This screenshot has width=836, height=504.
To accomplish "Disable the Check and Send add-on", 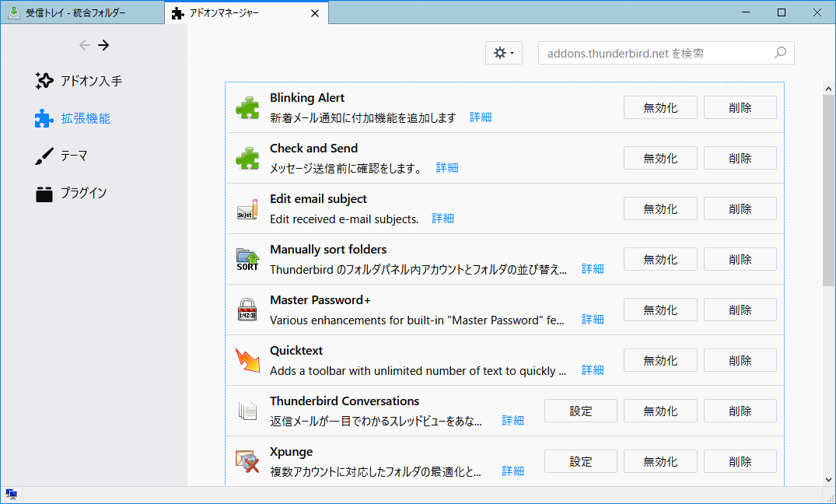I will tap(660, 158).
